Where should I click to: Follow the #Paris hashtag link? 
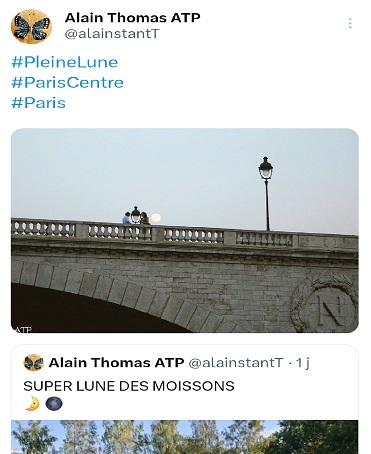[x=38, y=102]
